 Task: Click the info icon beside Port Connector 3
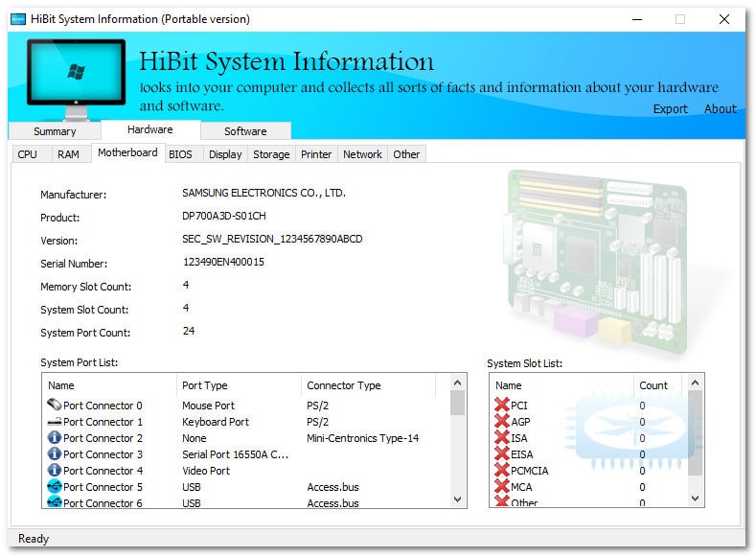tap(54, 453)
